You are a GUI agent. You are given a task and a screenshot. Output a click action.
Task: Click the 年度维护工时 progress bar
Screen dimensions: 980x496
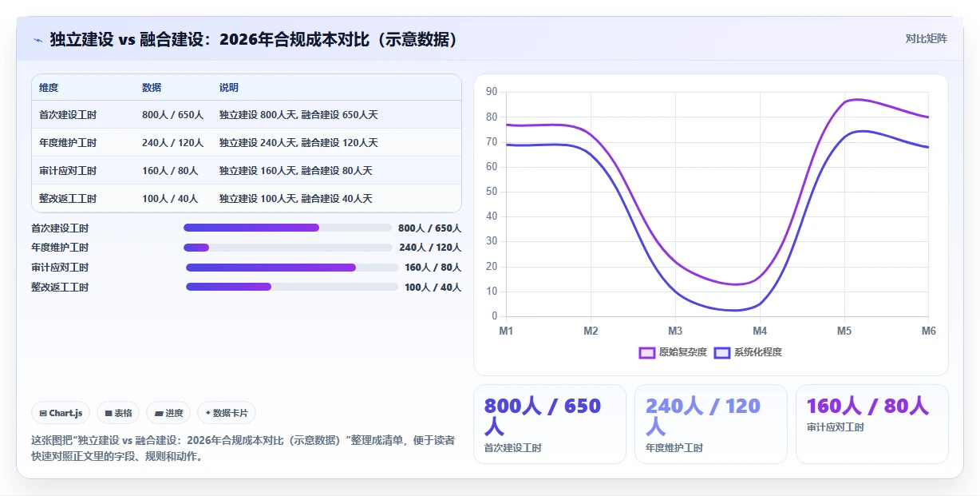287,248
